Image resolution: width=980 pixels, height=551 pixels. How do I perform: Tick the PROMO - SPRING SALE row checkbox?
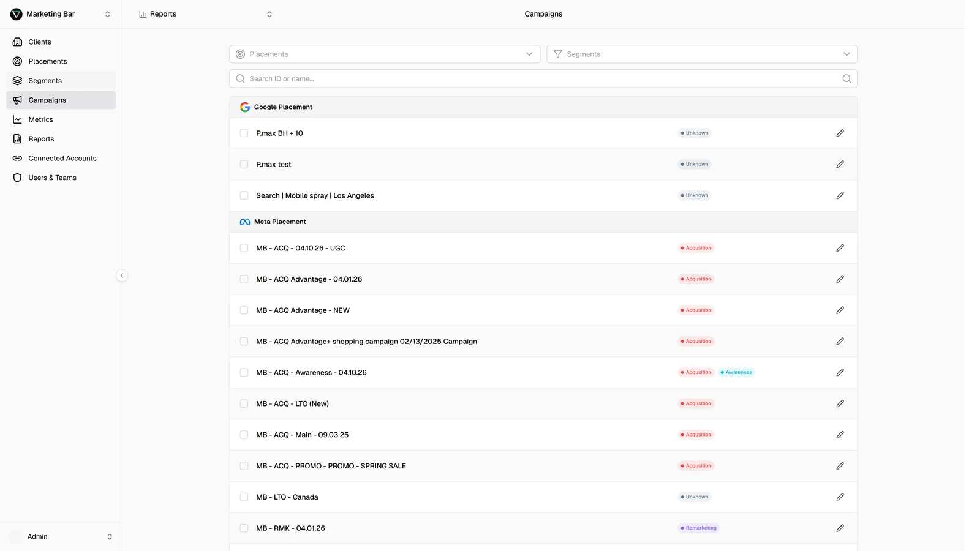[x=244, y=466]
